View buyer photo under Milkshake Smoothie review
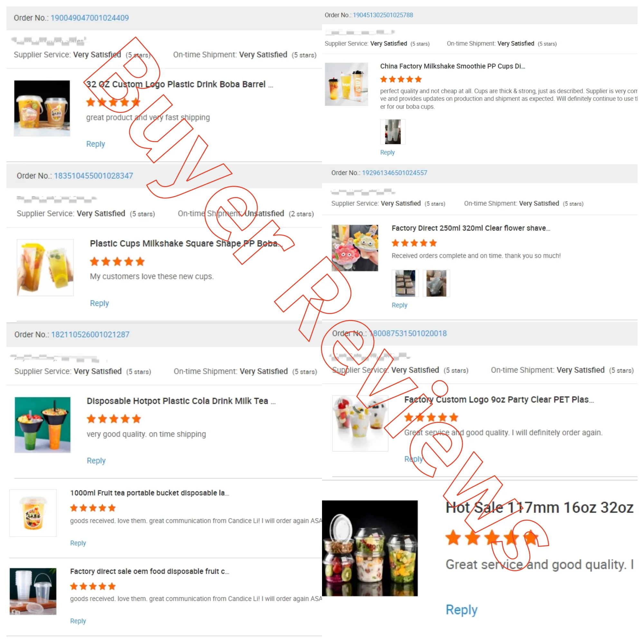 click(x=393, y=132)
